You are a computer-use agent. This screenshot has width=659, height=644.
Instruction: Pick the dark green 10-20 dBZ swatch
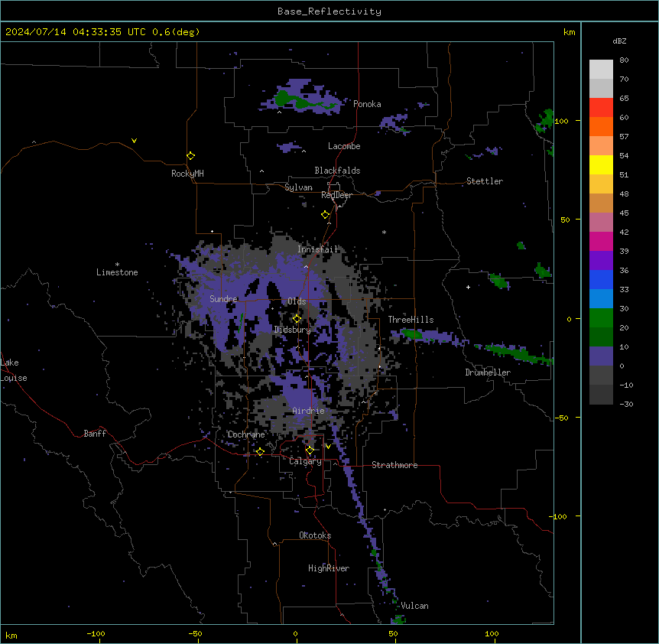pos(601,337)
